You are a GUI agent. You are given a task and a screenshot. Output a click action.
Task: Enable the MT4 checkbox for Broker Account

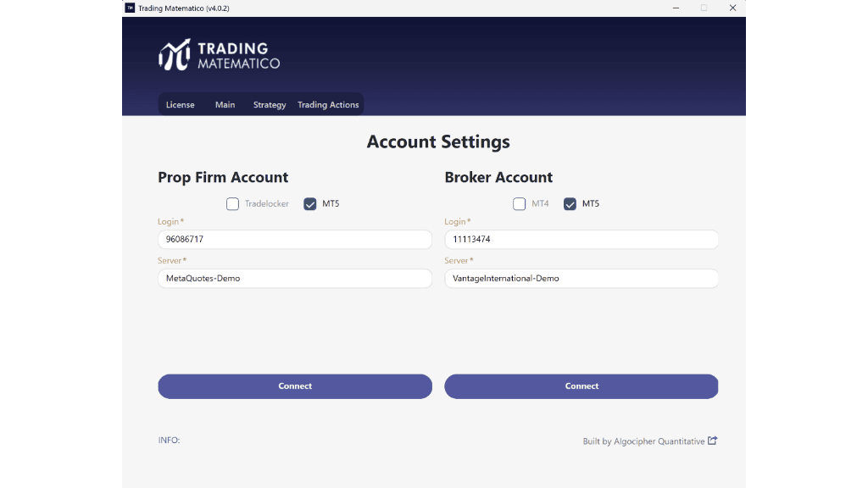point(519,203)
